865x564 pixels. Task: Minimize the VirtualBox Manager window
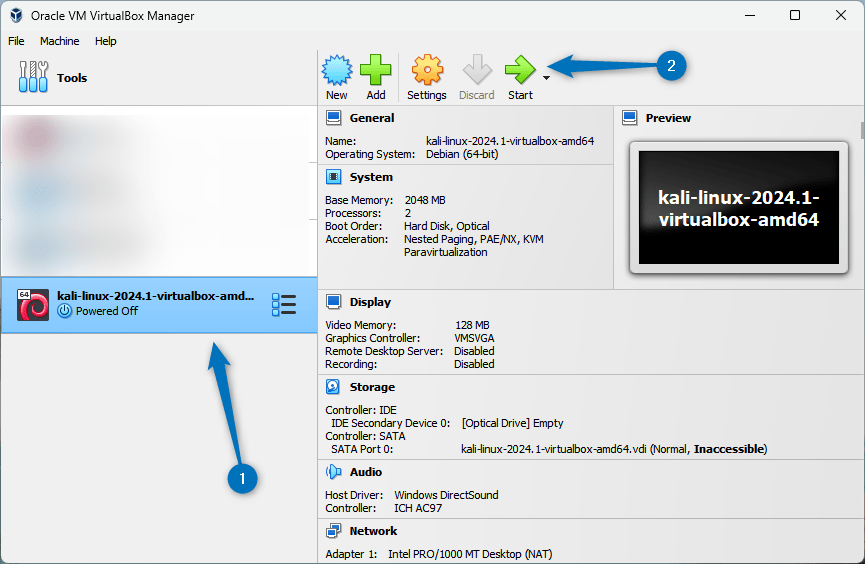(750, 15)
